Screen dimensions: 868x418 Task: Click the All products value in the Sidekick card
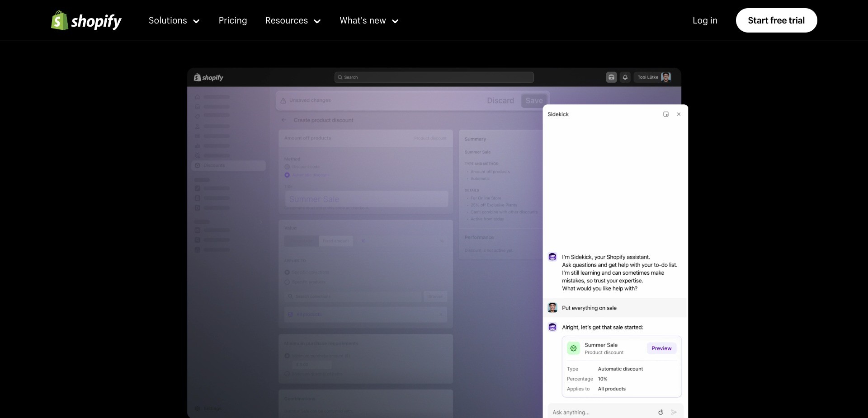click(x=612, y=389)
